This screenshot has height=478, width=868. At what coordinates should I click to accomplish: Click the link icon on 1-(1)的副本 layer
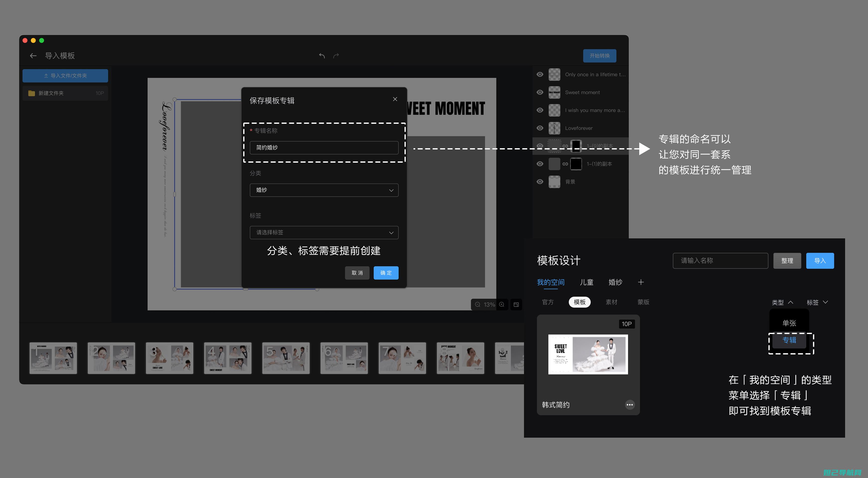565,164
